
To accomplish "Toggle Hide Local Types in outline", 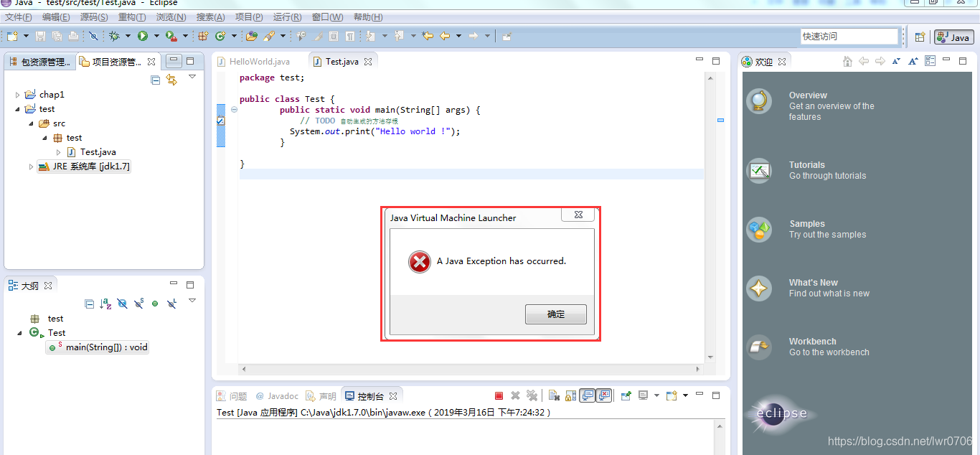I will (171, 304).
